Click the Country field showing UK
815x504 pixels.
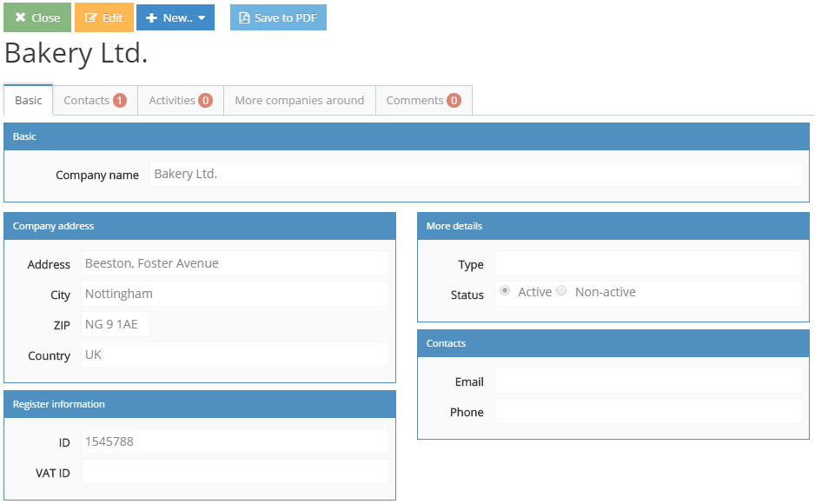click(235, 355)
